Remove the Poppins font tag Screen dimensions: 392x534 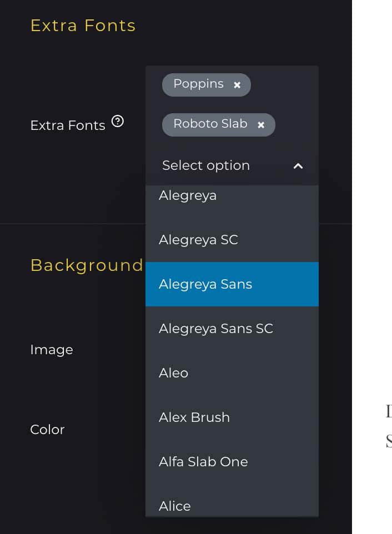tap(237, 85)
